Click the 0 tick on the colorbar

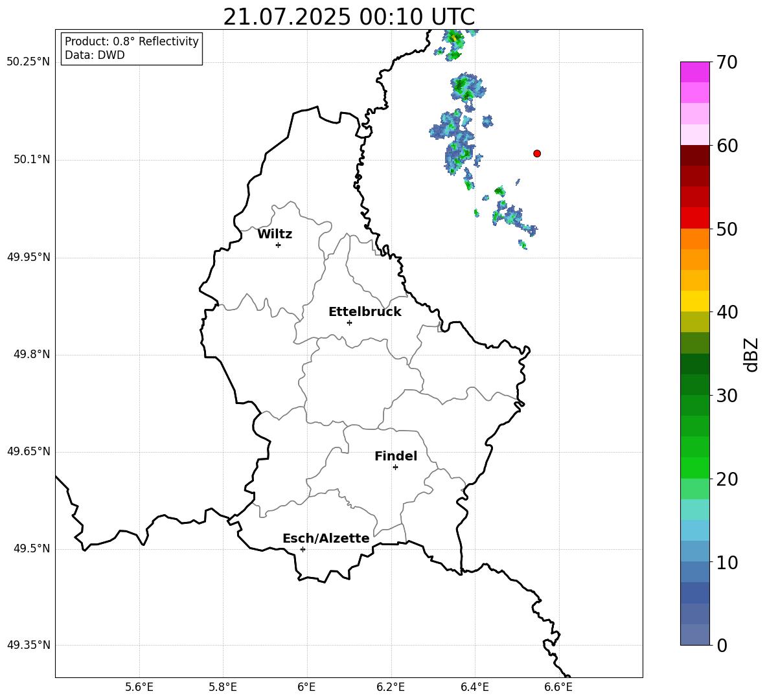[722, 646]
